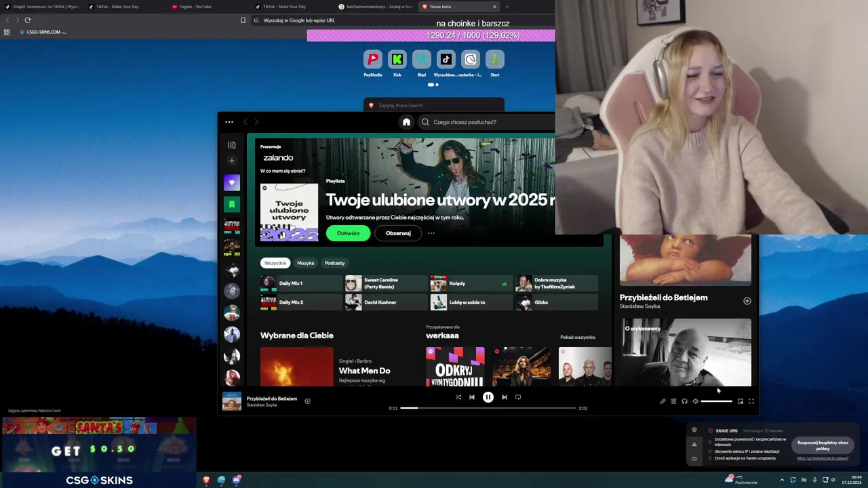Enter Spotify full screen mode

click(751, 401)
